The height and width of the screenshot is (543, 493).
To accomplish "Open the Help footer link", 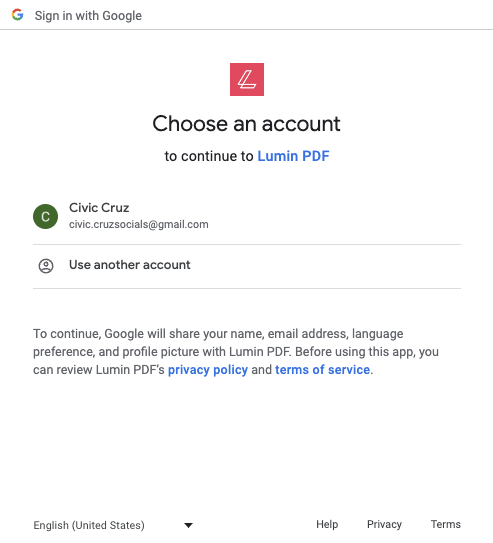I will tap(327, 524).
